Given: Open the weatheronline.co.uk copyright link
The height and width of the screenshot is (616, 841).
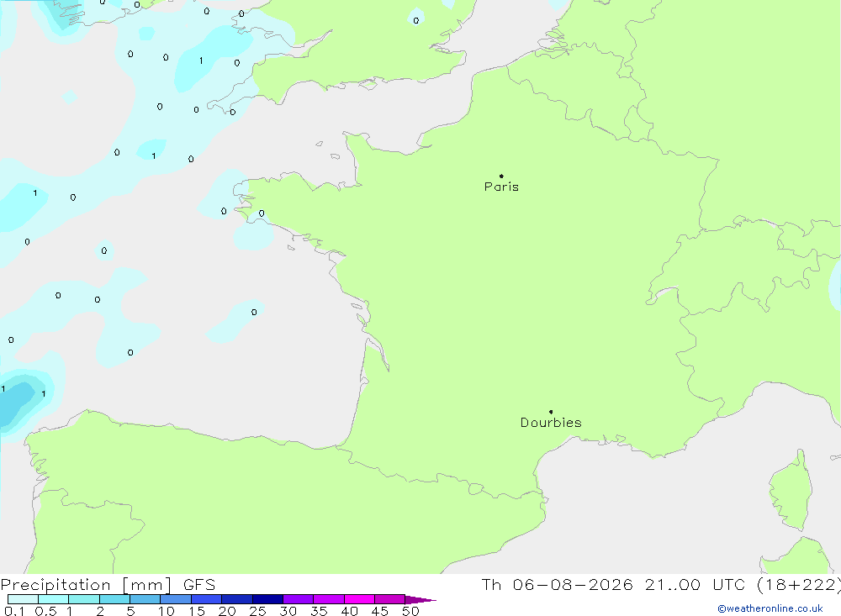Looking at the screenshot, I should 770,608.
